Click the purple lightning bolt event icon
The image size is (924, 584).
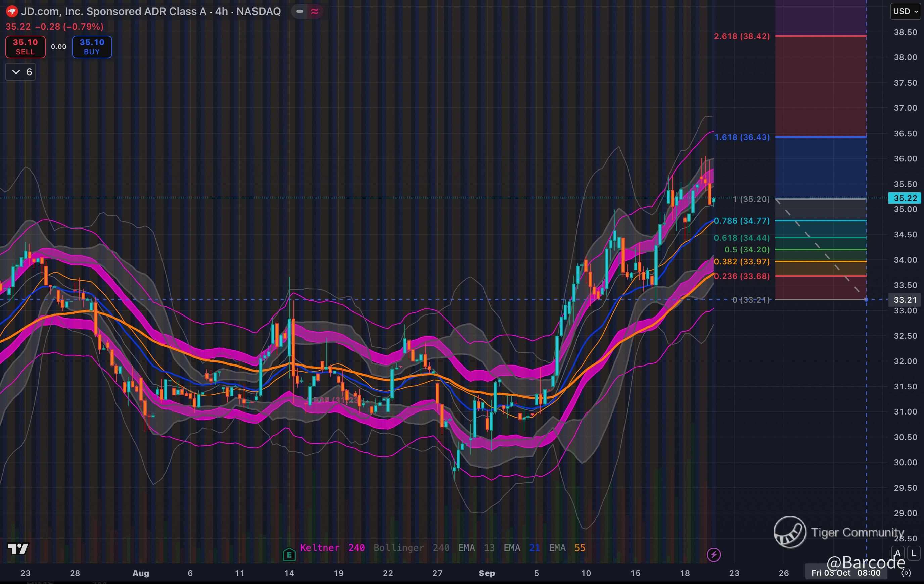click(713, 554)
